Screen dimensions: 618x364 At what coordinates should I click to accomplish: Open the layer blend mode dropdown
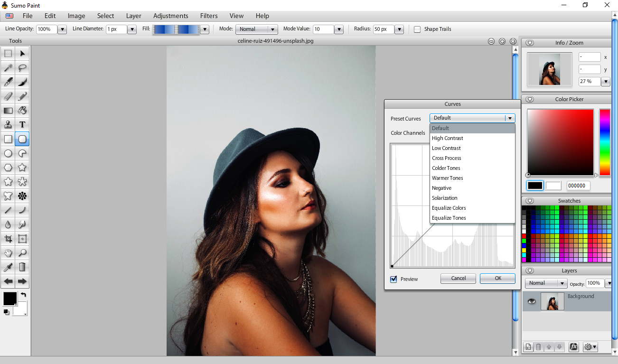(545, 283)
